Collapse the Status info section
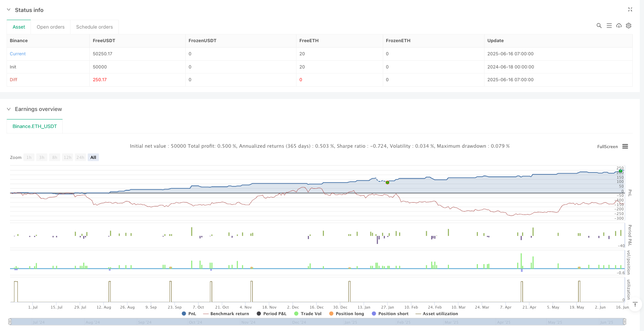 [9, 10]
